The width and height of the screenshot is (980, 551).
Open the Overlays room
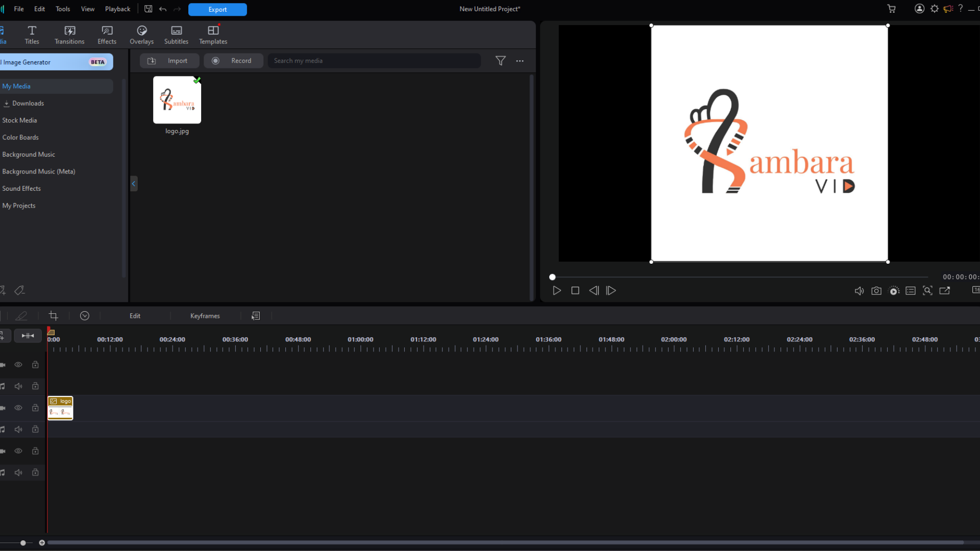141,35
